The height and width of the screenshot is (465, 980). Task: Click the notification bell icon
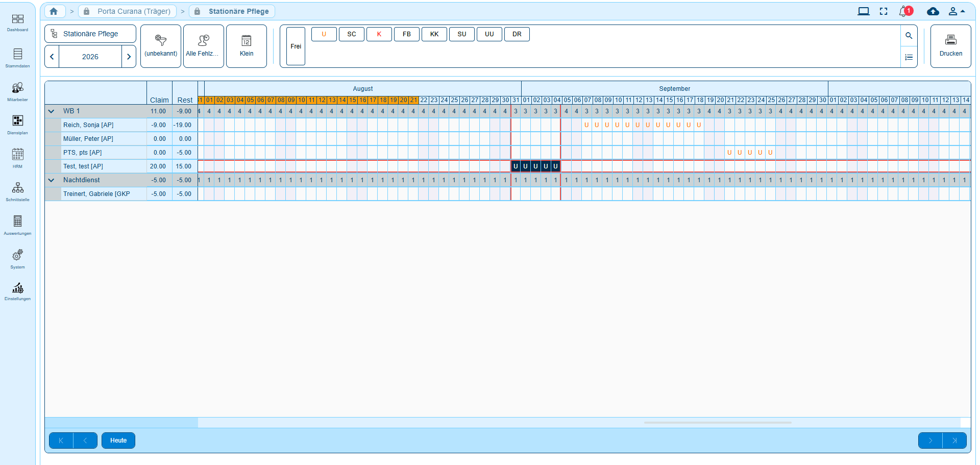(x=904, y=11)
